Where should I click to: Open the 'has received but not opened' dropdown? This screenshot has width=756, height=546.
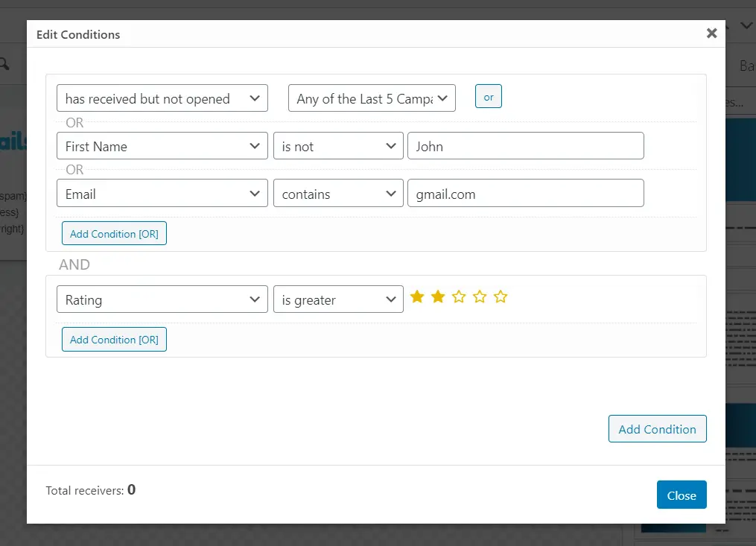coord(162,98)
